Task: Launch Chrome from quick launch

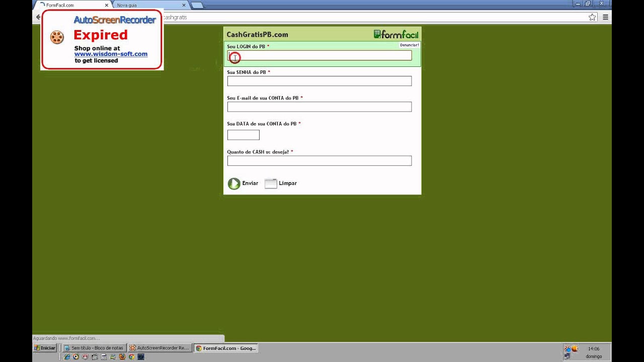Action: [x=131, y=357]
